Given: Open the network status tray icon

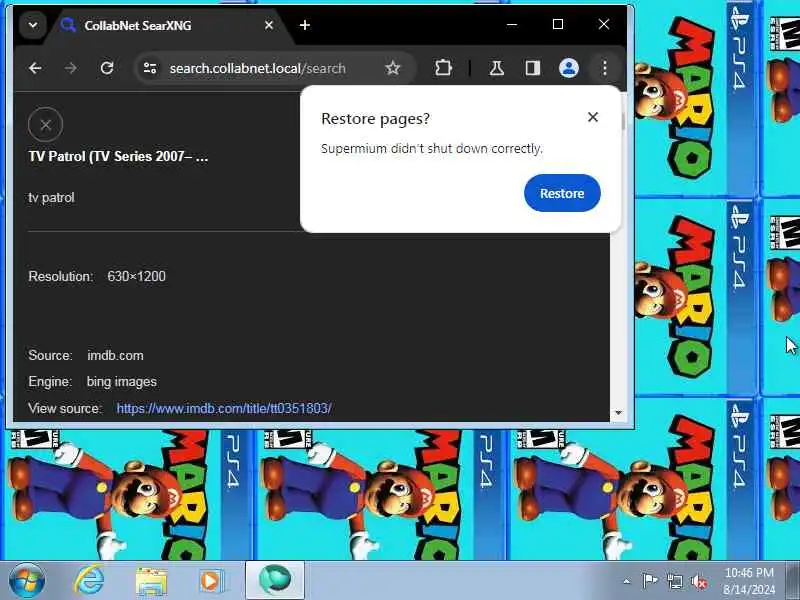Looking at the screenshot, I should pyautogui.click(x=674, y=581).
